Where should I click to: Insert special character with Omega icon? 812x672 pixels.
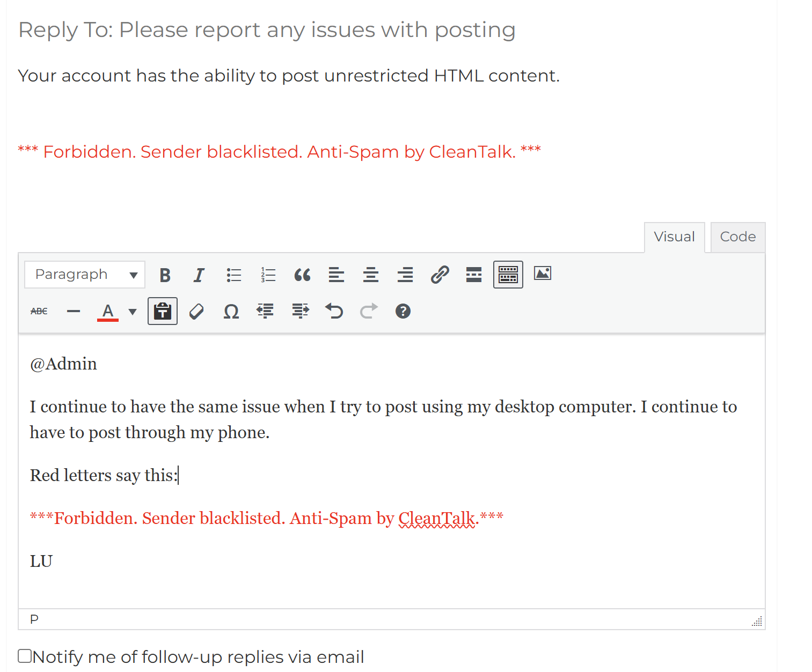231,312
